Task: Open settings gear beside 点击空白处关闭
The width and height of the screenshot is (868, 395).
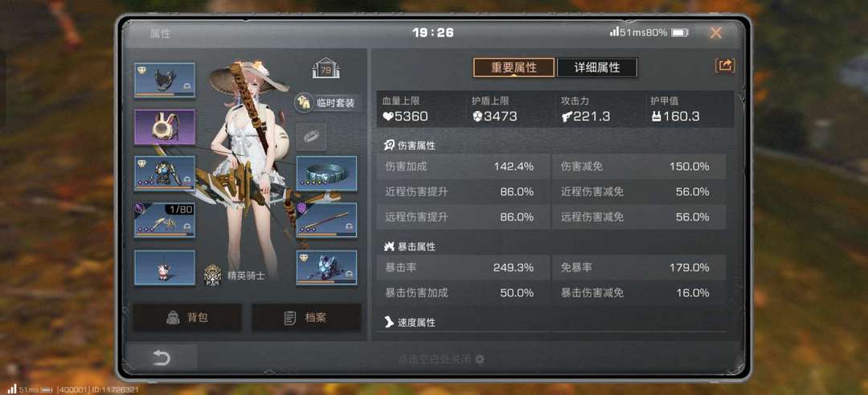Action: coord(480,359)
